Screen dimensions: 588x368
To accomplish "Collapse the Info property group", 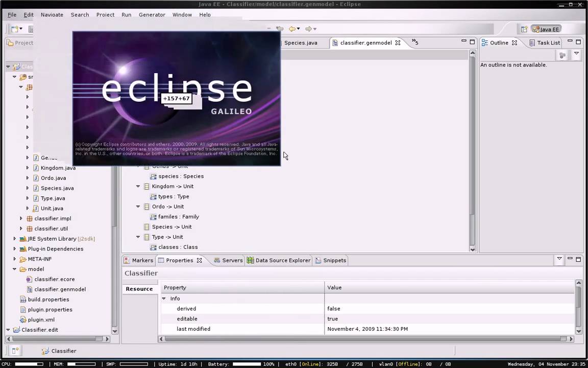I will (x=164, y=298).
